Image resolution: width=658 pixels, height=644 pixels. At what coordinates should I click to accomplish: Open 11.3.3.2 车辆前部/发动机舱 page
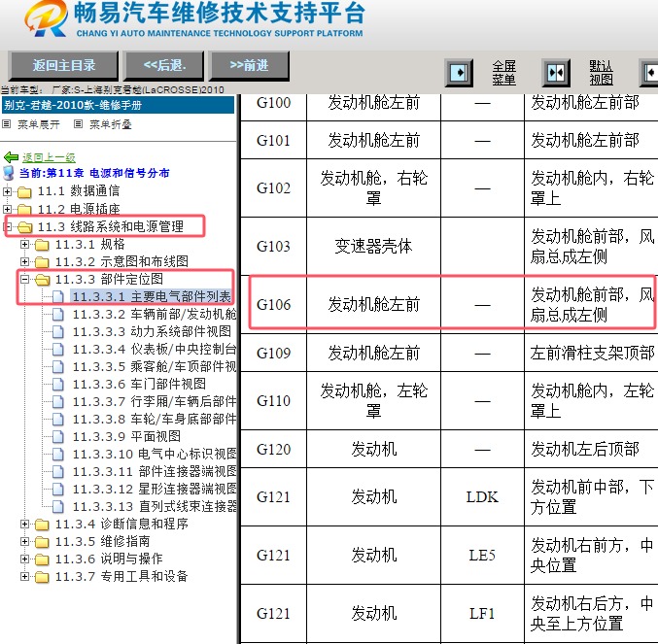(154, 314)
